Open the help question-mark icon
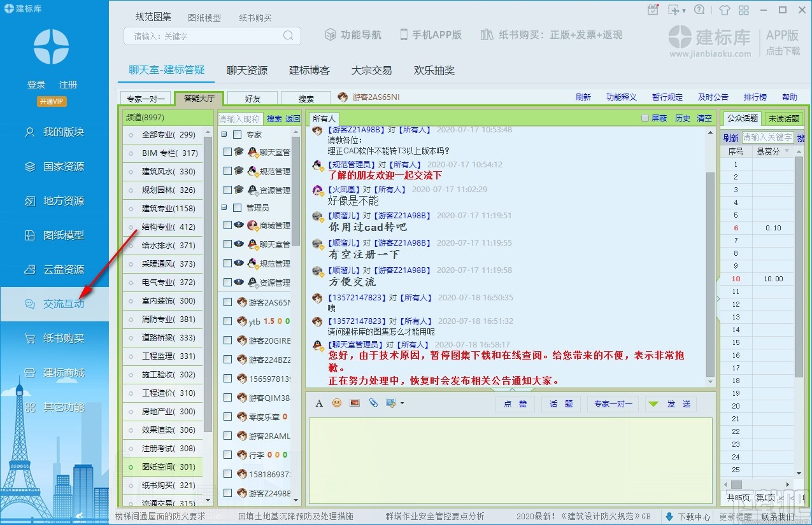812x525 pixels. [699, 10]
